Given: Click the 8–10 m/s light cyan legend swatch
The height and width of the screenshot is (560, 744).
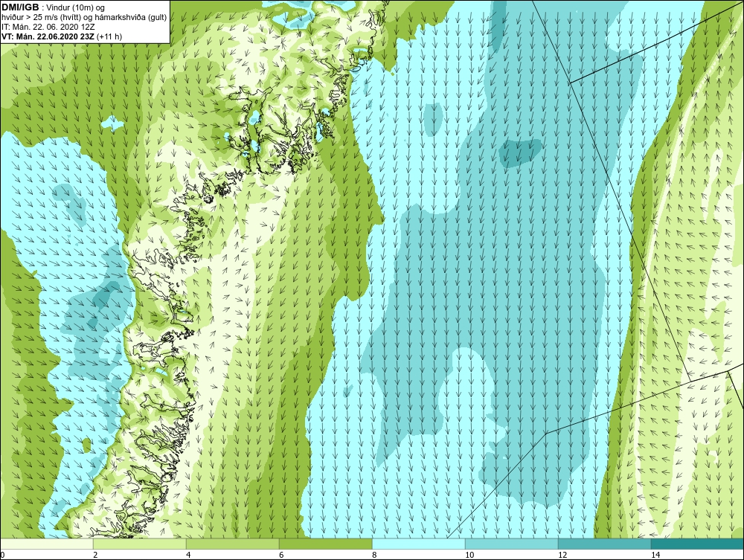Looking at the screenshot, I should (x=418, y=544).
